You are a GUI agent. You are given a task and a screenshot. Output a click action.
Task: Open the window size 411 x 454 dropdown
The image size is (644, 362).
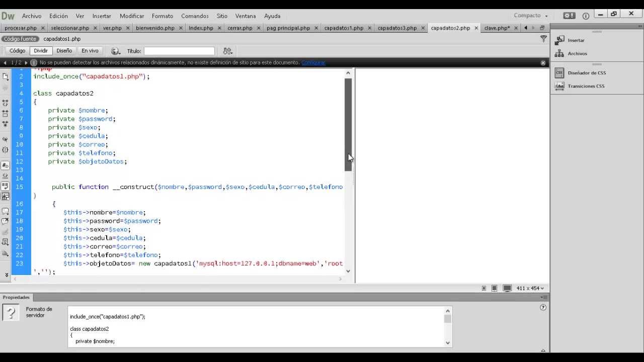[530, 288]
